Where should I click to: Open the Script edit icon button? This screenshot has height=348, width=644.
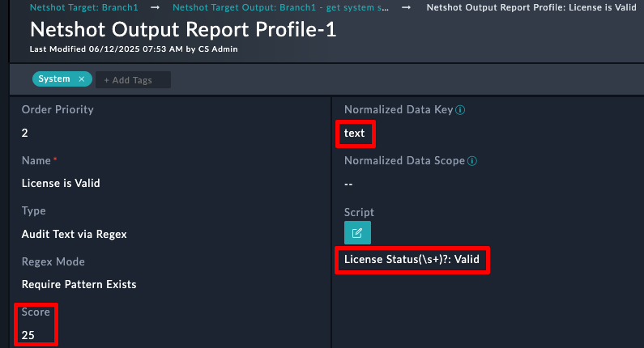(x=357, y=233)
